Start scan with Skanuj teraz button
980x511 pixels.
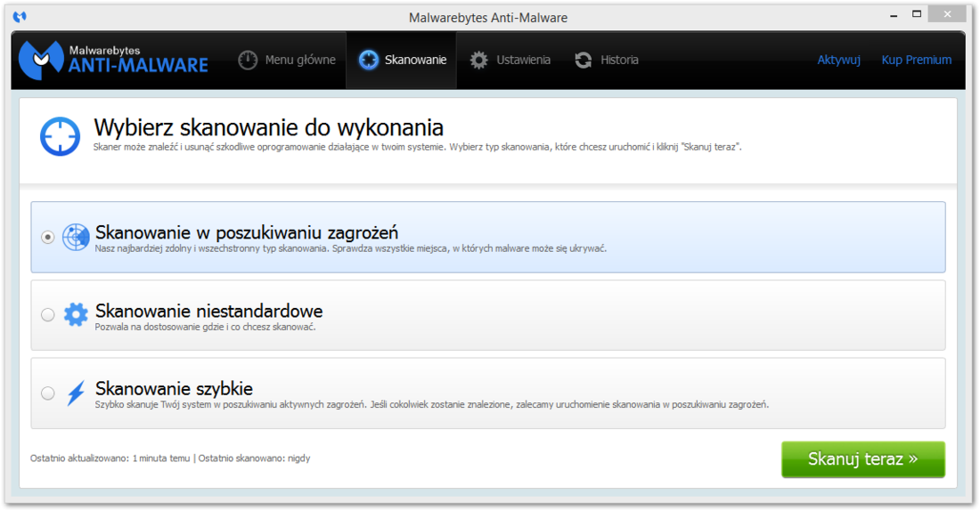click(x=863, y=459)
